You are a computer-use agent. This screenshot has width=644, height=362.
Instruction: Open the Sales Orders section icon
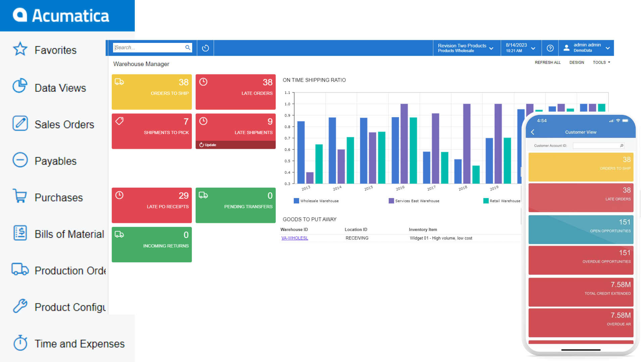tap(19, 124)
